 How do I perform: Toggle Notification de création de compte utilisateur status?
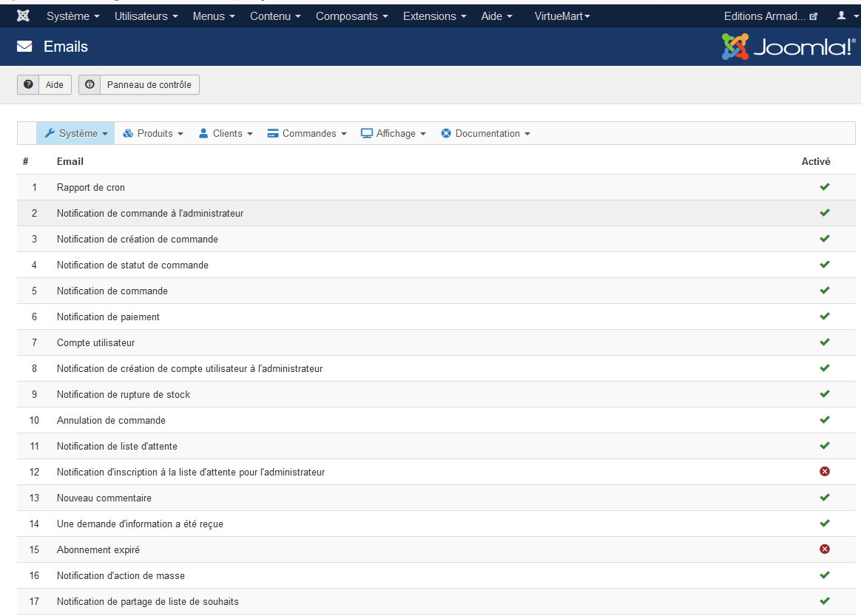tap(824, 368)
